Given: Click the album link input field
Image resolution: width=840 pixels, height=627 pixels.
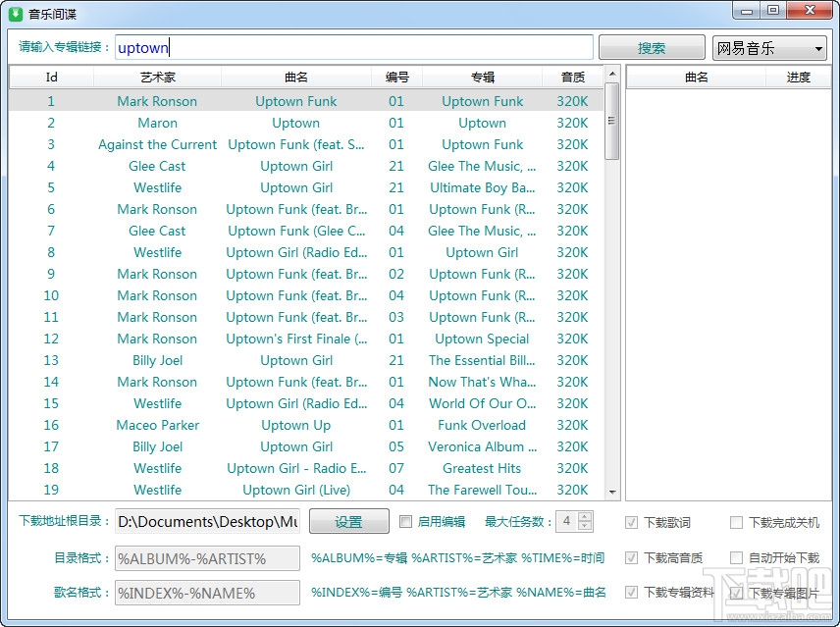Looking at the screenshot, I should coord(353,48).
